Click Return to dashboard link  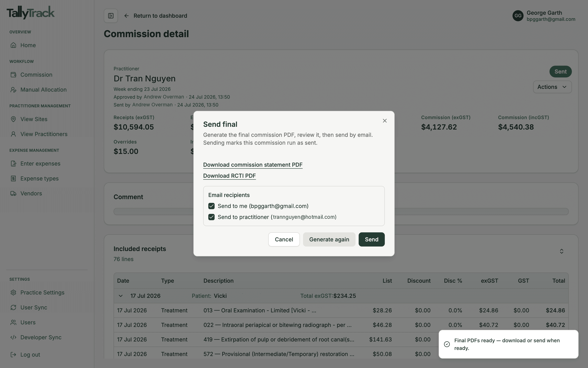(x=160, y=16)
